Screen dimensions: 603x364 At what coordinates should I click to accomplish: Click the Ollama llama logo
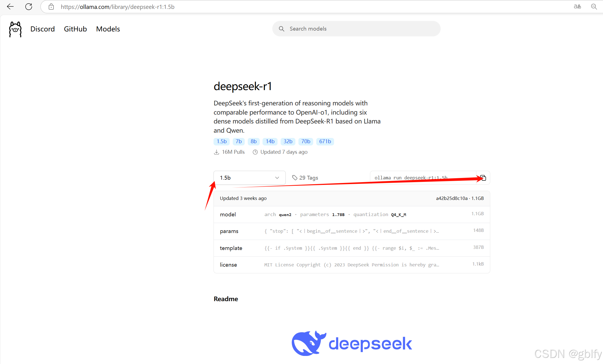pyautogui.click(x=15, y=29)
